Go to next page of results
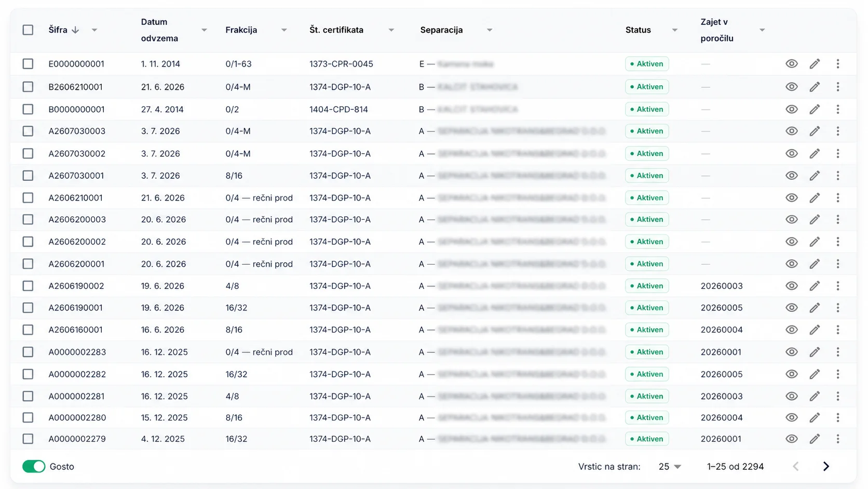Viewport: 868px width, 489px height. (x=826, y=467)
